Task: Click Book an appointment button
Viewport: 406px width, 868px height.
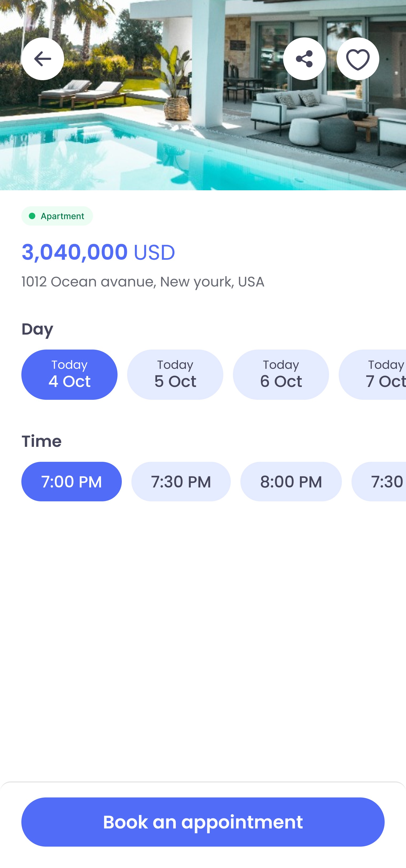Action: [x=203, y=822]
